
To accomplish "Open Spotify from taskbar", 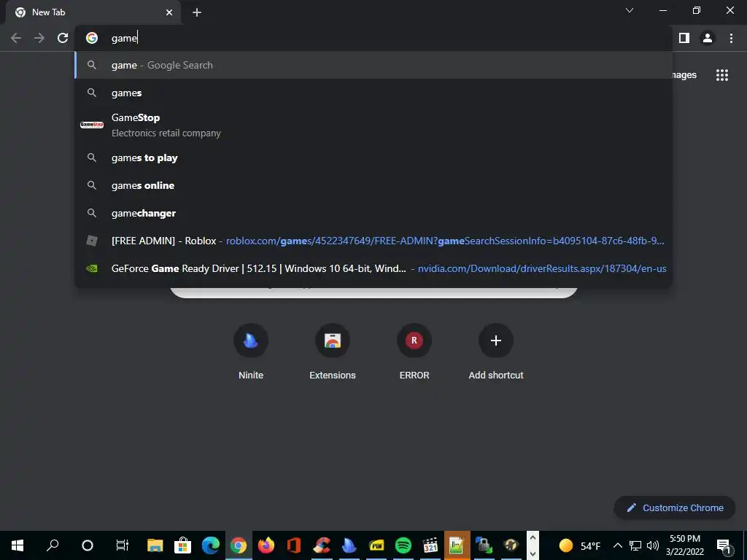I will (x=403, y=545).
